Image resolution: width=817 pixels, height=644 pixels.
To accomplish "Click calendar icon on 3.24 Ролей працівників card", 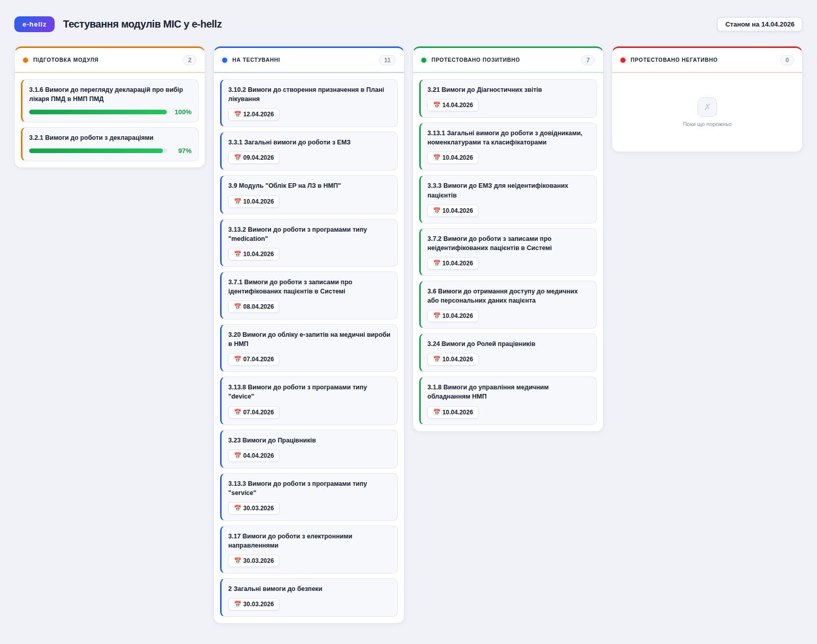I will point(437,359).
